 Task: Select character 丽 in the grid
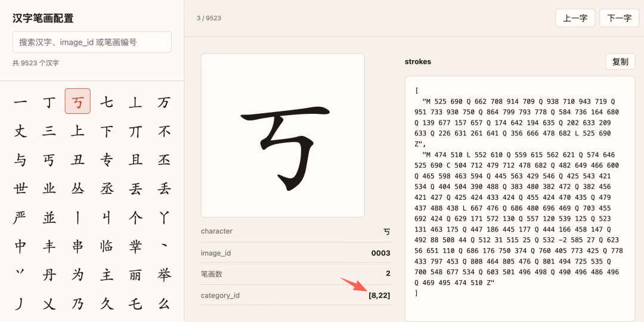point(135,275)
